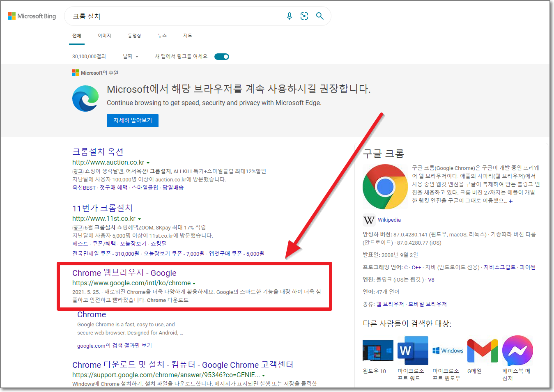Open the V8 engine link
The height and width of the screenshot is (392, 554).
[431, 280]
